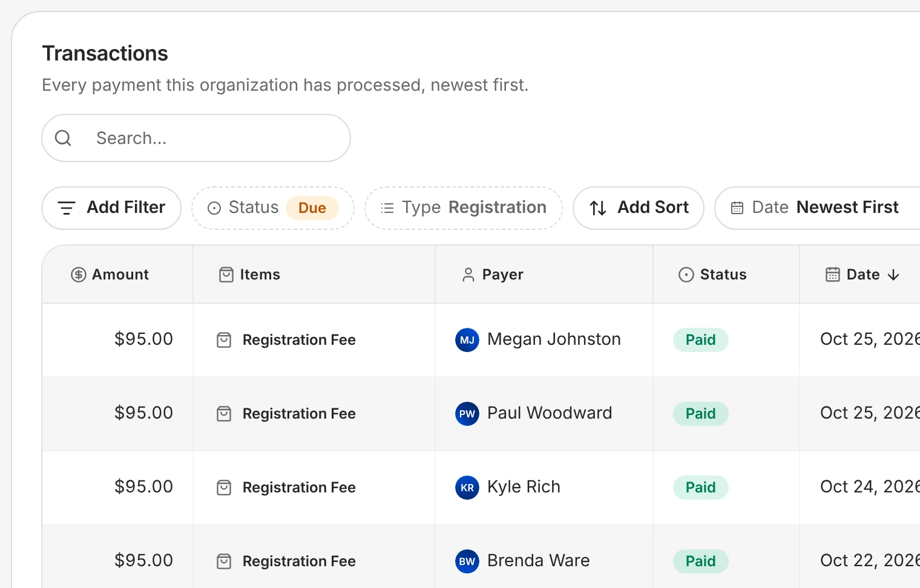Toggle the Date column sort arrow
This screenshot has width=920, height=588.
click(x=893, y=275)
